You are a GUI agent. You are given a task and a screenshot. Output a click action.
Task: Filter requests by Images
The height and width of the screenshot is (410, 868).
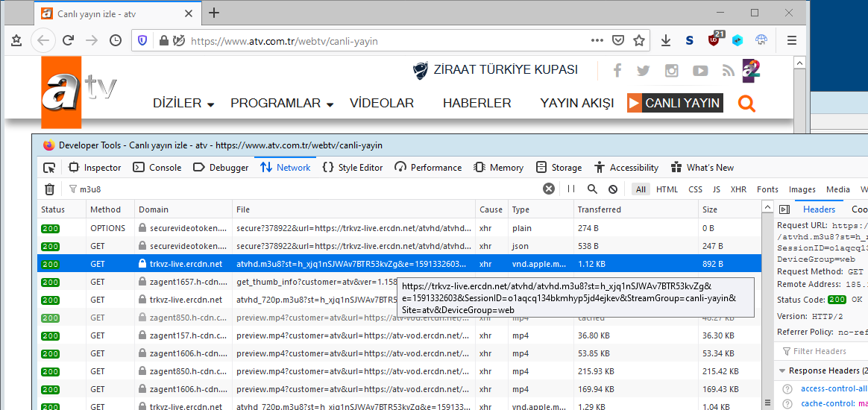(x=802, y=189)
